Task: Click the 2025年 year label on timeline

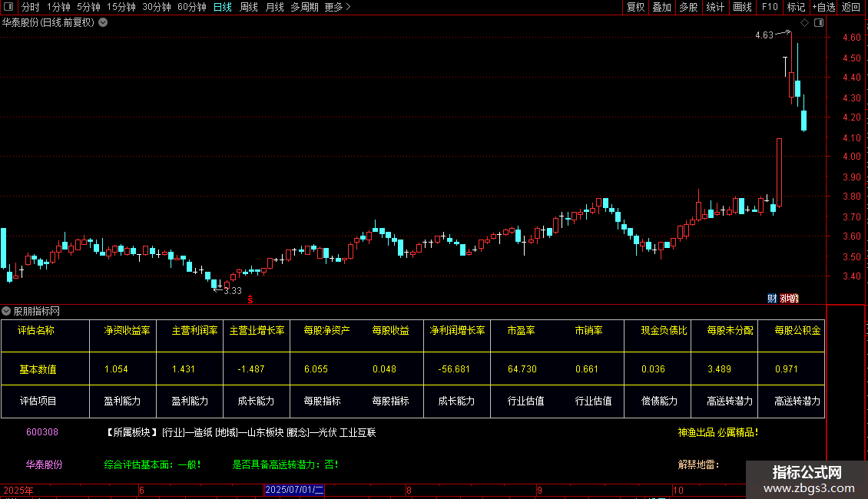Action: [x=18, y=490]
